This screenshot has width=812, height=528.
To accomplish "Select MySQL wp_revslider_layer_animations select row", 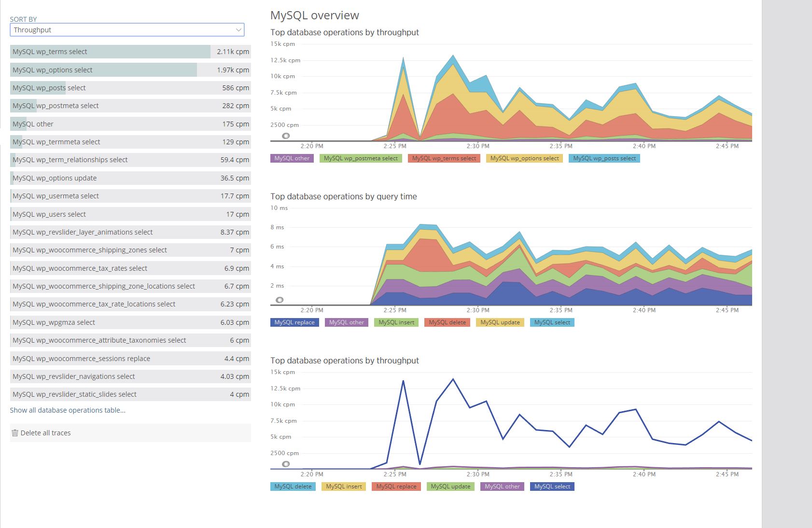I will 130,232.
